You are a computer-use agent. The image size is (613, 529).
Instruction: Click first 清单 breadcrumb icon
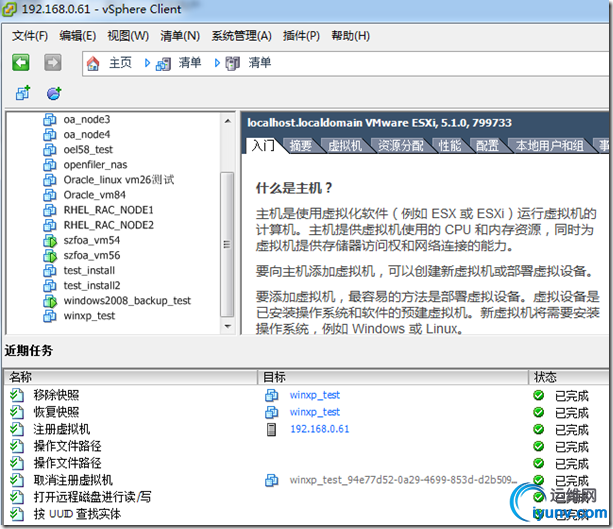[163, 63]
